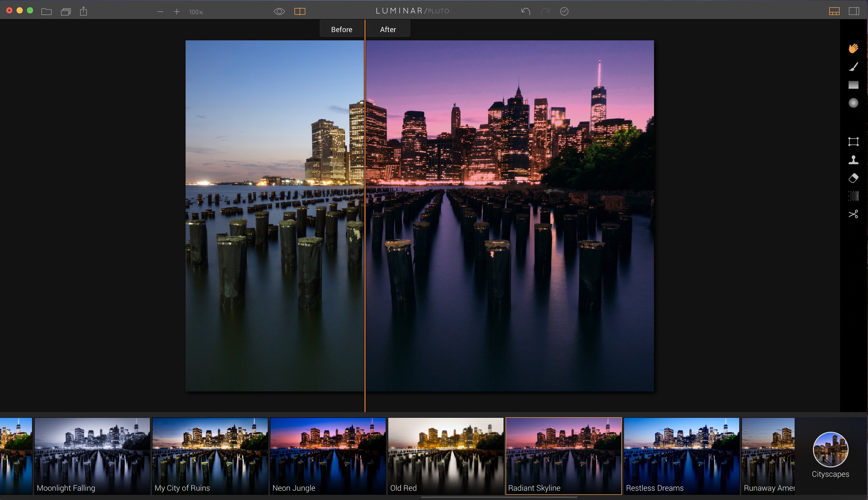Apply the Restless Dreams preset
The width and height of the screenshot is (868, 500).
[681, 456]
